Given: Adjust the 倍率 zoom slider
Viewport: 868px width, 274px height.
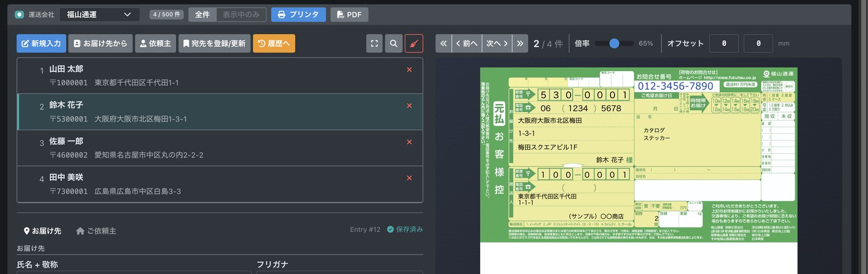Looking at the screenshot, I should pyautogui.click(x=614, y=43).
